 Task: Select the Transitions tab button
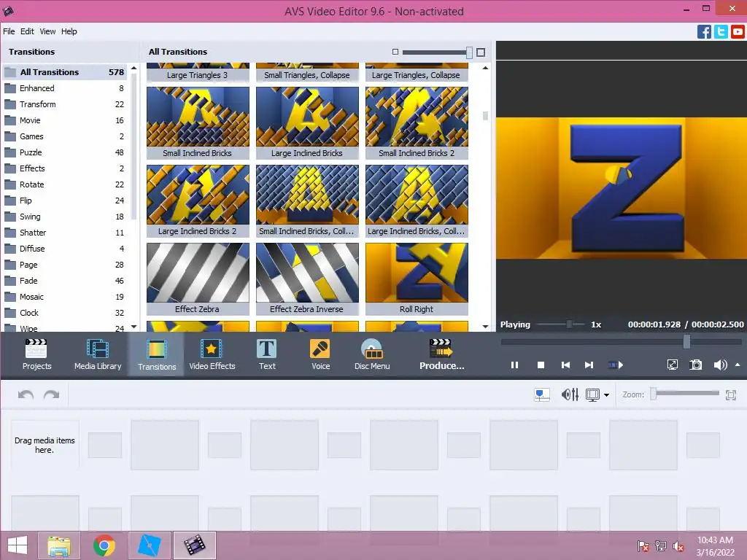[x=157, y=354]
